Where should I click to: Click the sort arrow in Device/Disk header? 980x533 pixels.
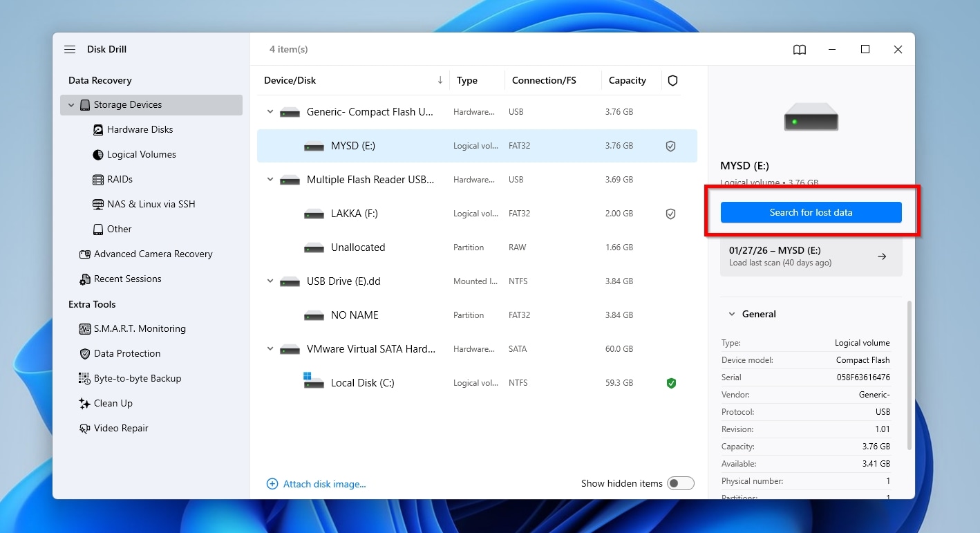(440, 80)
